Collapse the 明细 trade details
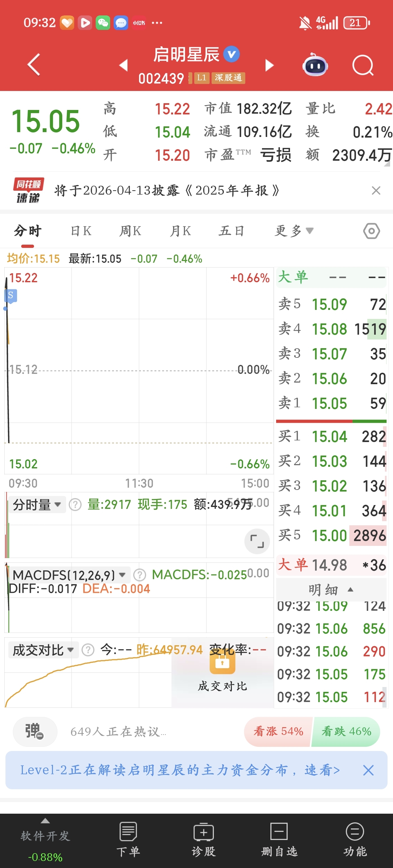 331,590
